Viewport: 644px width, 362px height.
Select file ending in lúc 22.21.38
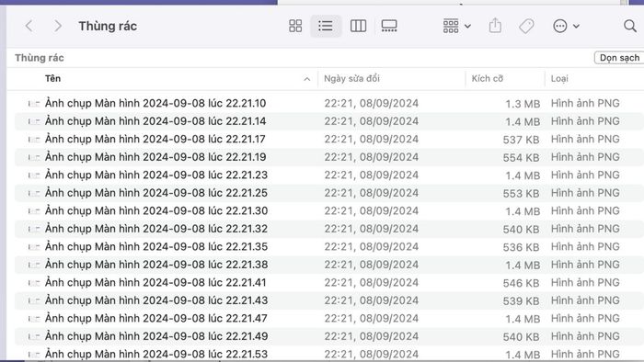point(156,265)
